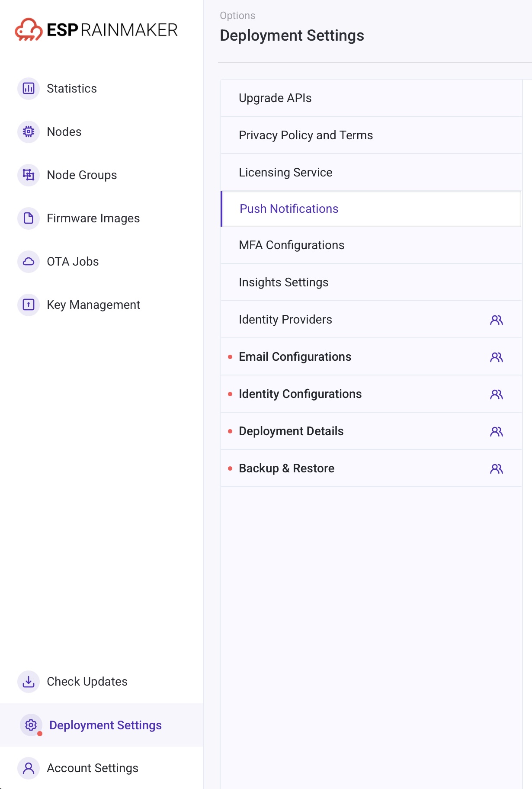Viewport: 532px width, 789px height.
Task: Open Insights Settings option
Action: (x=283, y=282)
